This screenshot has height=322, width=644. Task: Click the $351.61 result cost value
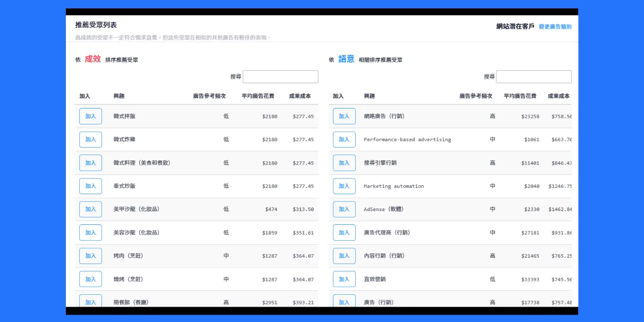pos(303,232)
